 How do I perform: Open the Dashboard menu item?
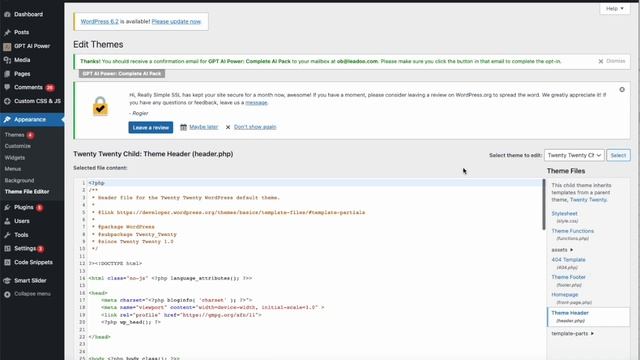point(29,14)
